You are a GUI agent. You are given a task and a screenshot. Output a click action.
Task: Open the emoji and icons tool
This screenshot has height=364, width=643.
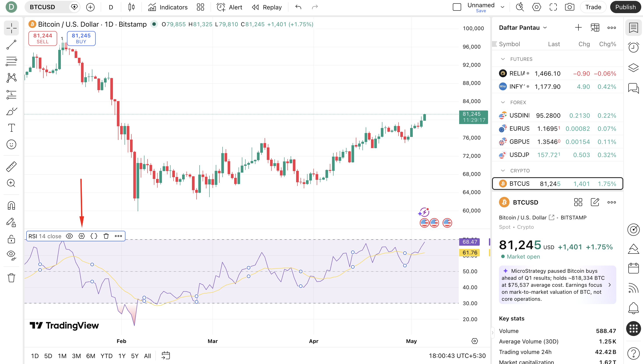pyautogui.click(x=11, y=145)
